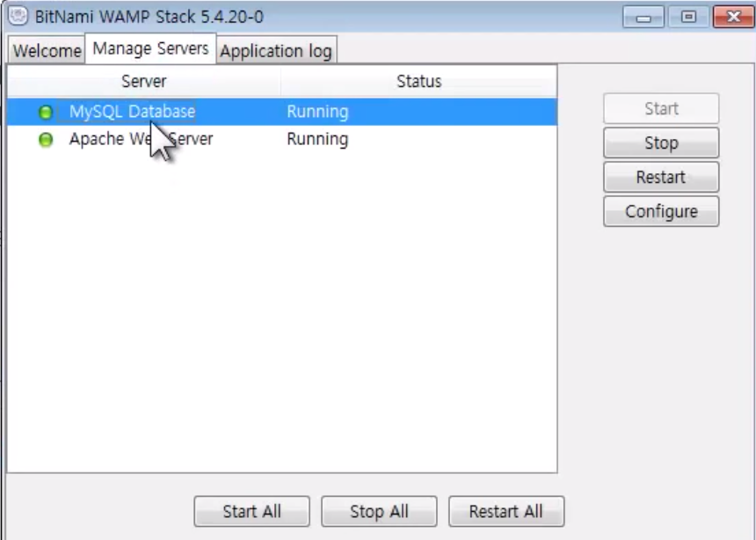Click Running status of Apache Web Server
This screenshot has height=540, width=756.
tap(317, 139)
